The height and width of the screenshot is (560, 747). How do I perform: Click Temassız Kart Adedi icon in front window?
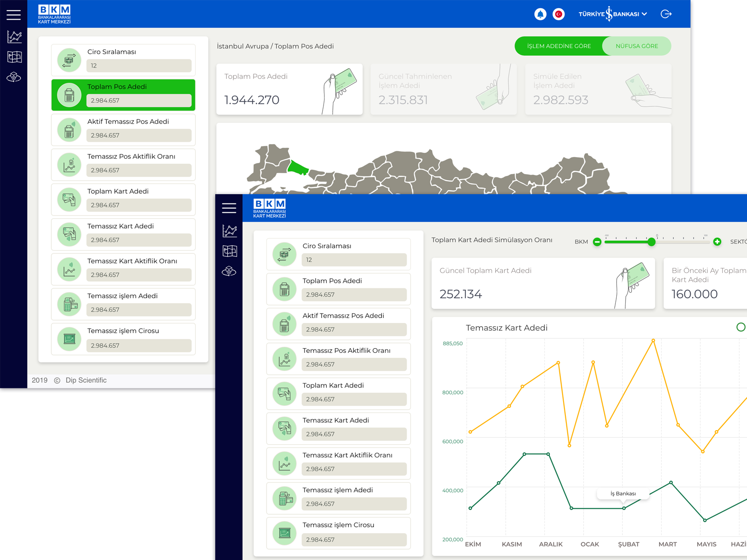[x=284, y=428]
